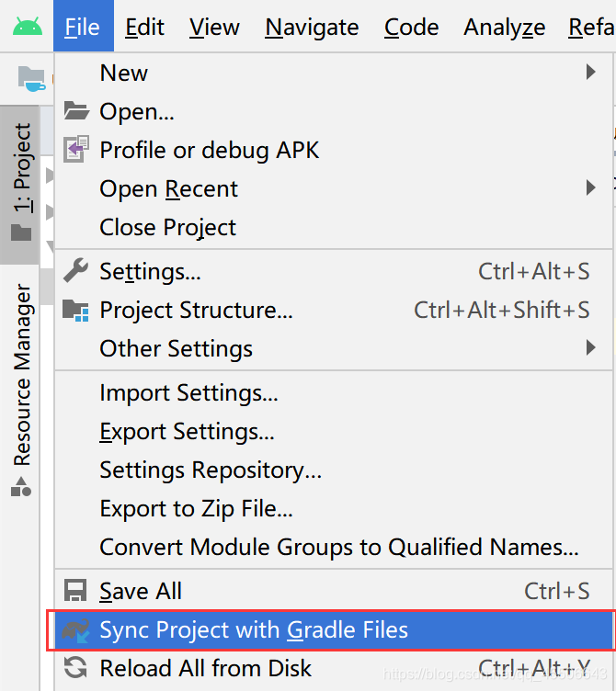Select Convert Module Groups to Qualified Names...
Image resolution: width=616 pixels, height=691 pixels.
334,547
